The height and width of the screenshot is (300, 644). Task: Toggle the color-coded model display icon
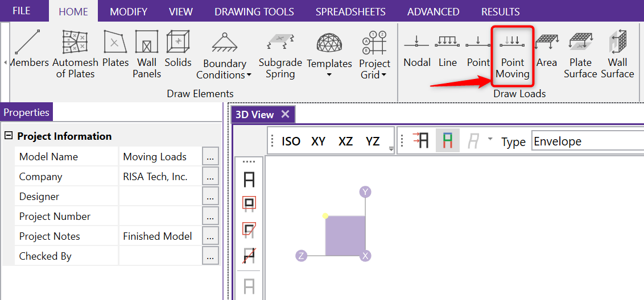tap(448, 140)
